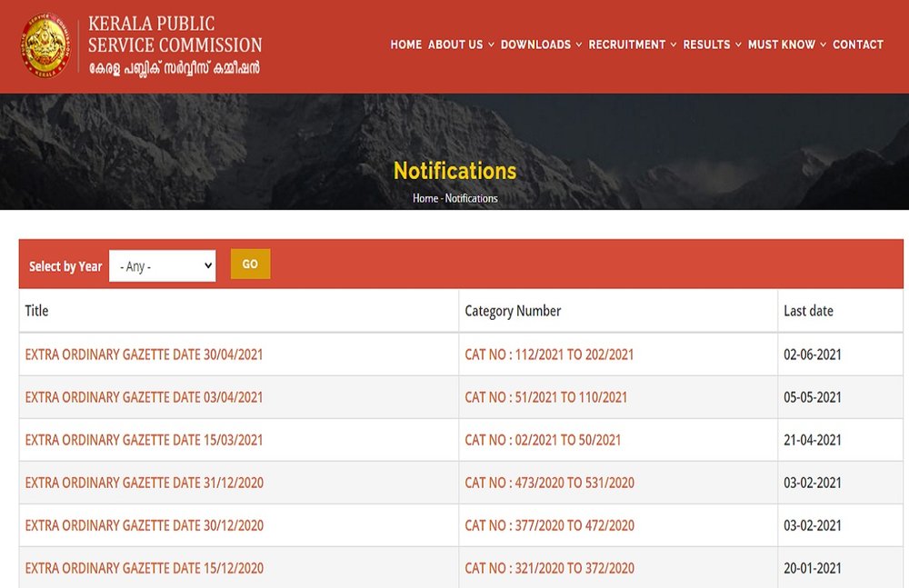This screenshot has width=909, height=588.
Task: Open the Home menu item
Action: tap(405, 45)
